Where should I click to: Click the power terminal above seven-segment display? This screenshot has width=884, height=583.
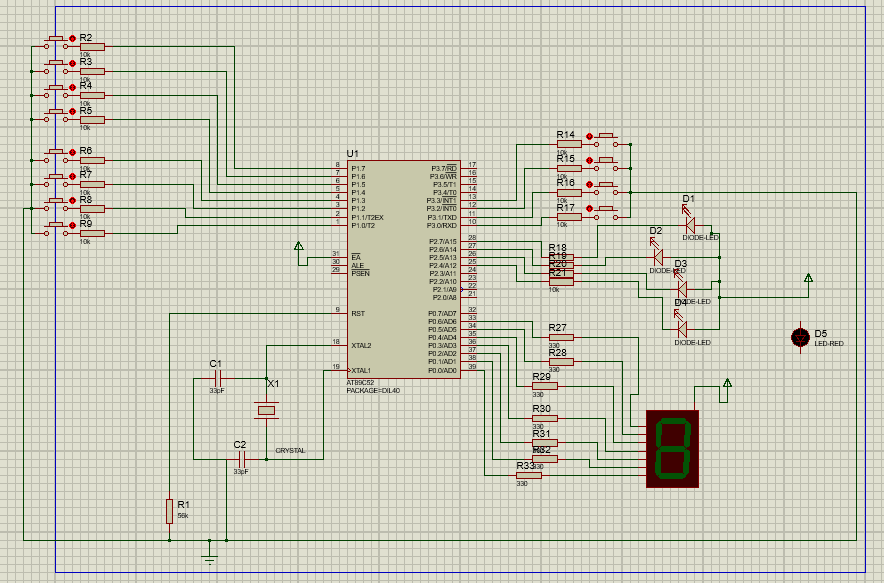(x=727, y=384)
